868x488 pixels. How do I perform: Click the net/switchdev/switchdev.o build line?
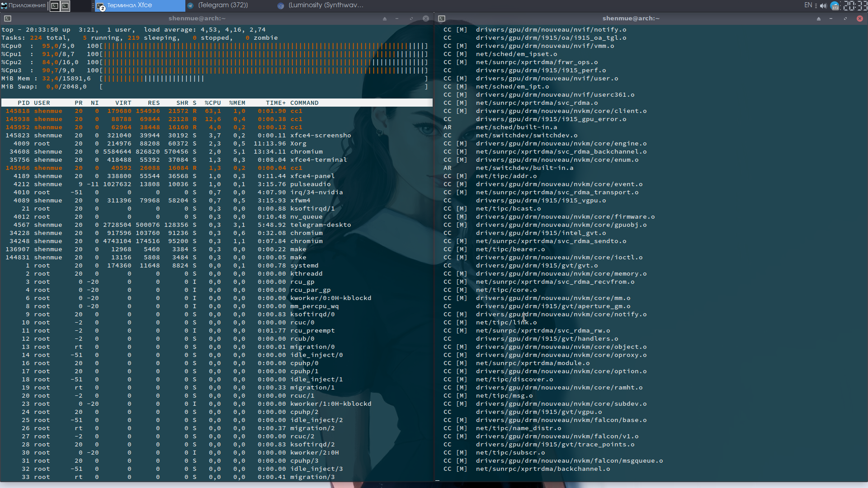pyautogui.click(x=510, y=136)
